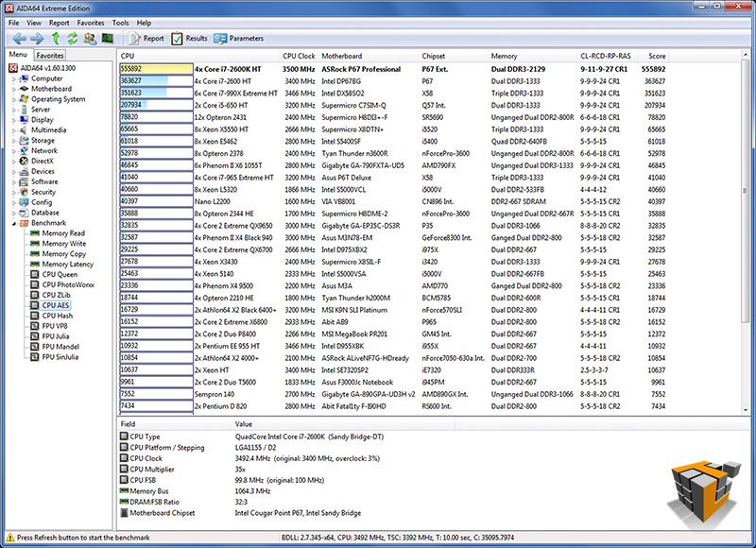
Task: Click the users icon in the toolbar
Action: point(90,39)
